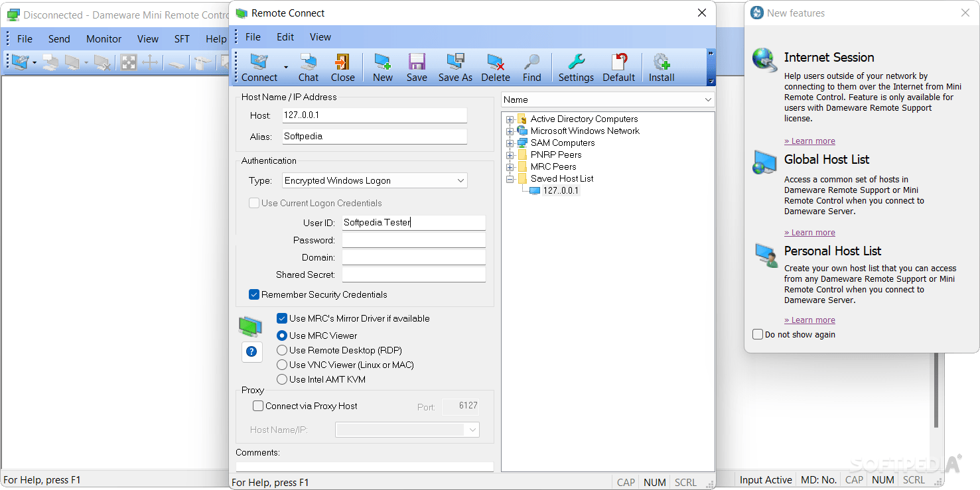This screenshot has height=490, width=980.
Task: Select Use MRC Viewer radio option
Action: click(282, 336)
